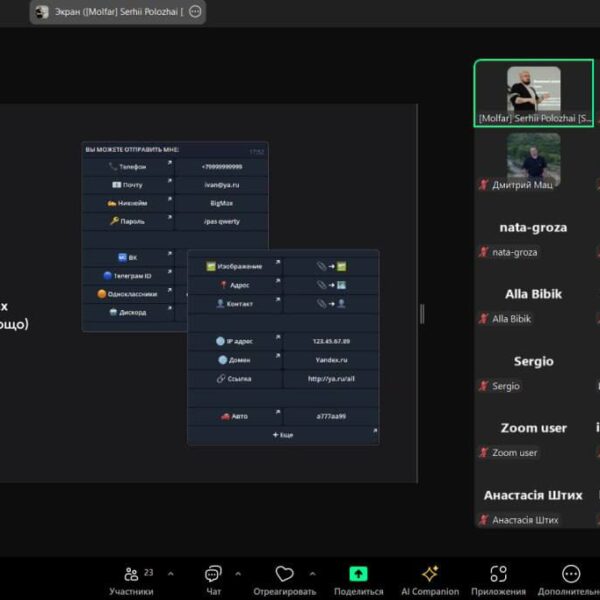Click the muted microphone icon beside Zoom user

pyautogui.click(x=484, y=453)
